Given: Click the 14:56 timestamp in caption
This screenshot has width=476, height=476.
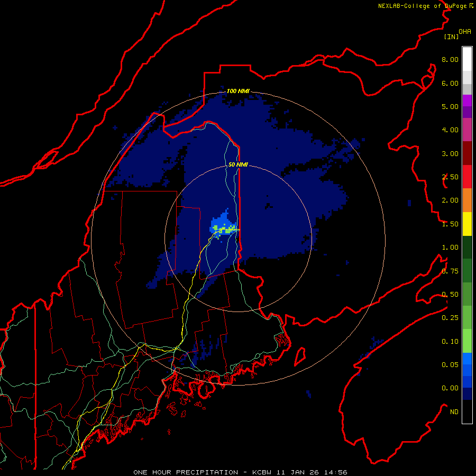Looking at the screenshot, I should 336,472.
